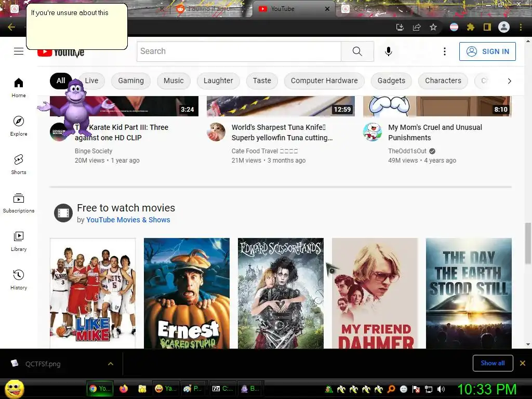Select the Characters filter chip
Viewport: 532px width, 399px height.
click(443, 81)
